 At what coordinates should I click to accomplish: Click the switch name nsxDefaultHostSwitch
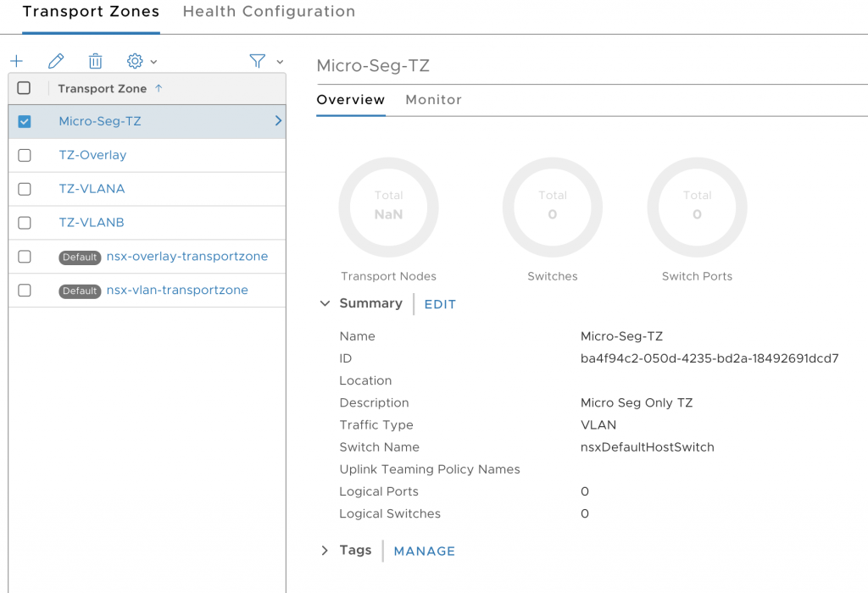tap(647, 447)
